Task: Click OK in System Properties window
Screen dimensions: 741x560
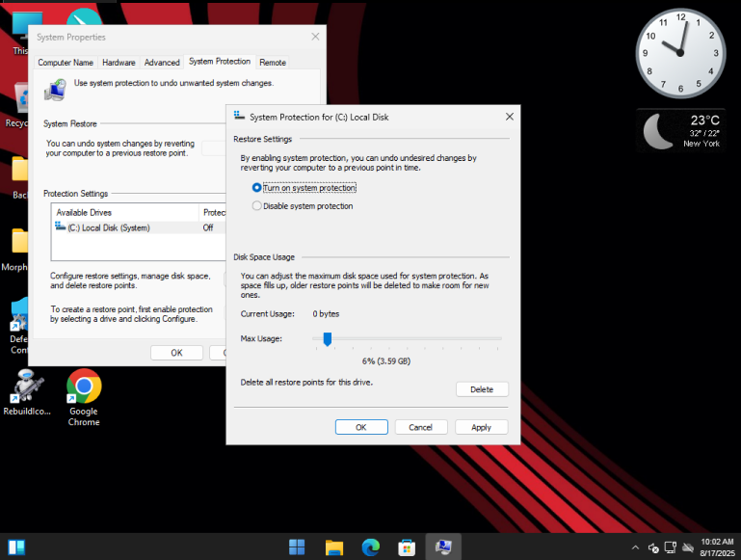Action: coord(176,353)
